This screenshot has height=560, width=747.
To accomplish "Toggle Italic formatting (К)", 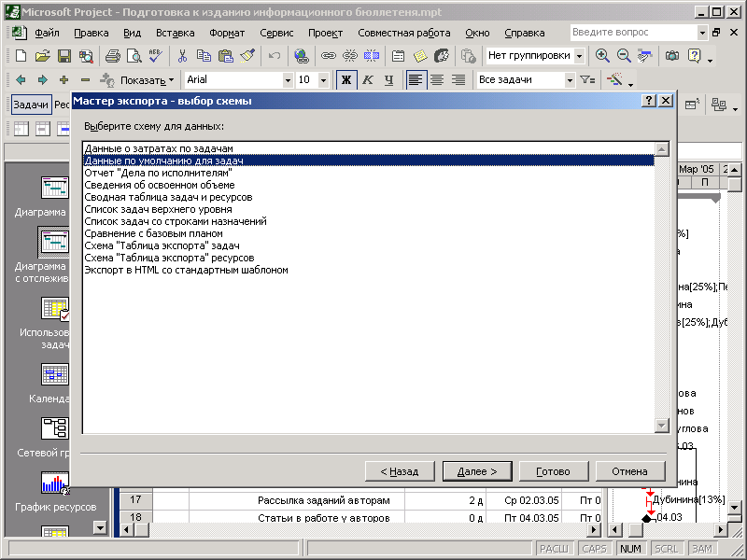I will pyautogui.click(x=367, y=80).
